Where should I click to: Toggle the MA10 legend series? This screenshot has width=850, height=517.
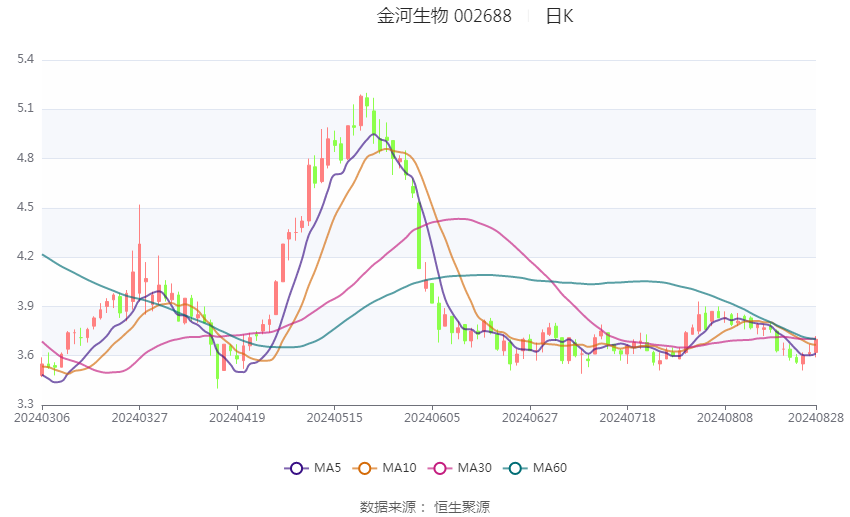(384, 468)
